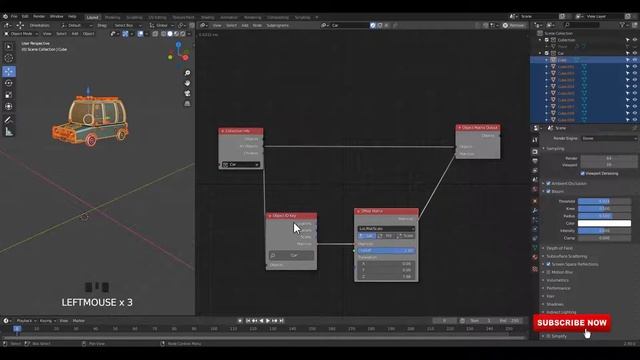This screenshot has height=360, width=640.
Task: Enable Motion Blur checkbox
Action: [549, 272]
